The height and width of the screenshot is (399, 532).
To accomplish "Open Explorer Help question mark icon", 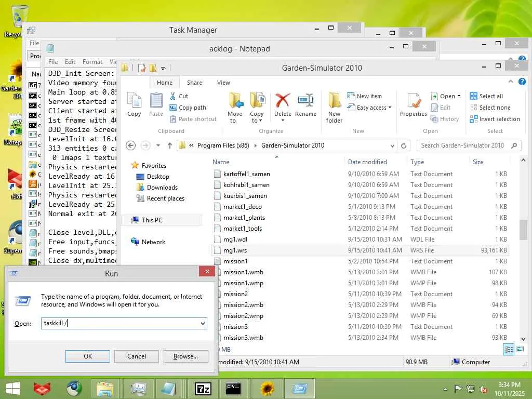I will (x=522, y=82).
